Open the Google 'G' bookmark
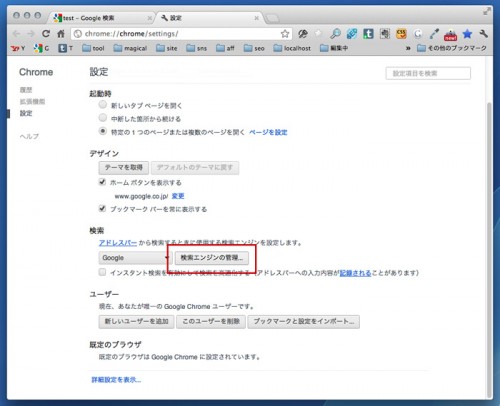Screen dimensions: 500x406 [42, 48]
